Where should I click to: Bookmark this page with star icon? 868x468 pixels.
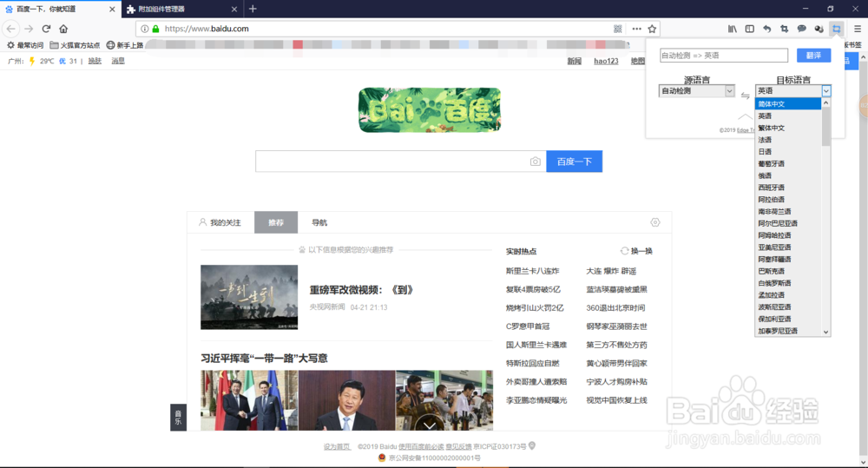click(x=652, y=29)
